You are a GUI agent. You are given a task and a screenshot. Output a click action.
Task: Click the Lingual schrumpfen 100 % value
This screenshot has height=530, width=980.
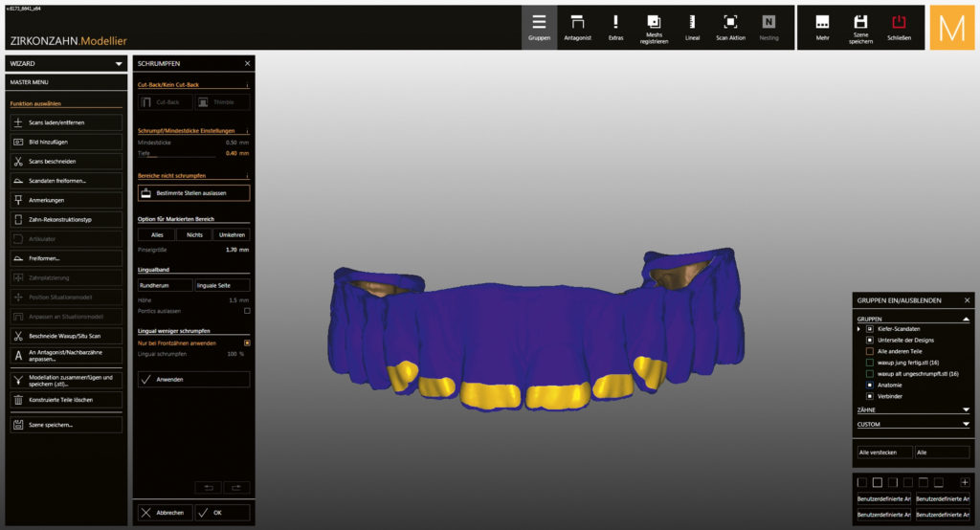[235, 354]
